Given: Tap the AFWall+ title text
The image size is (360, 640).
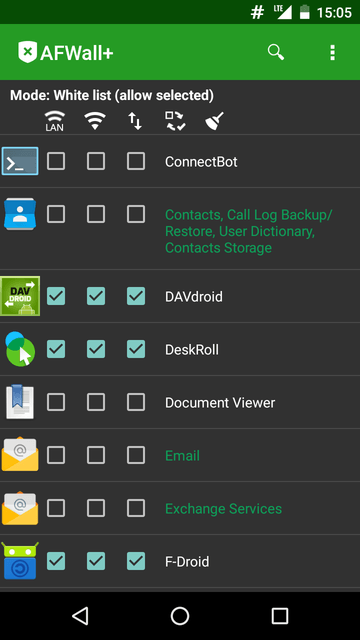Looking at the screenshot, I should tap(77, 53).
